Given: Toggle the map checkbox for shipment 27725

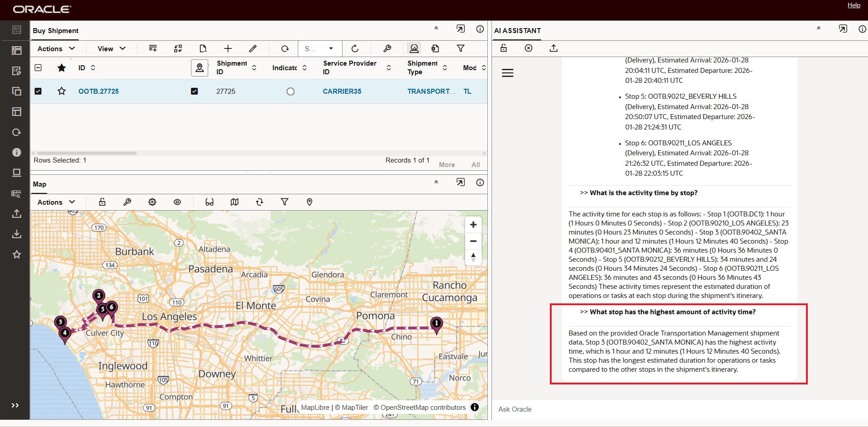Looking at the screenshot, I should tap(195, 91).
